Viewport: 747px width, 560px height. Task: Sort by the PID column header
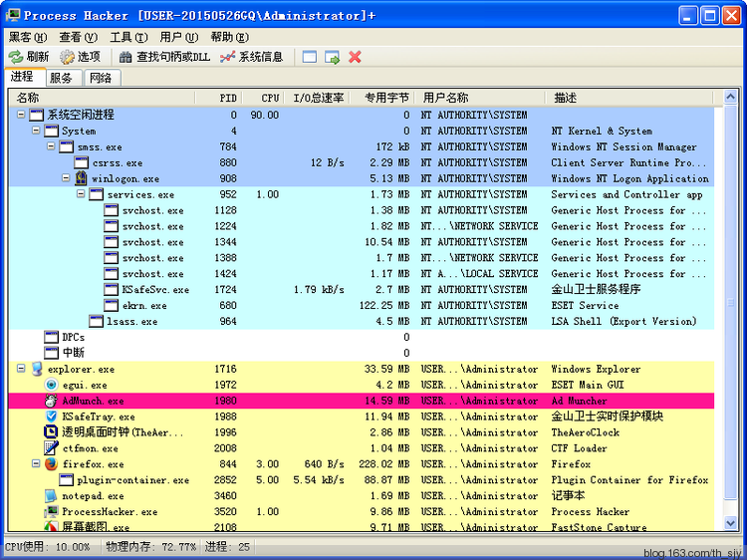(x=219, y=98)
